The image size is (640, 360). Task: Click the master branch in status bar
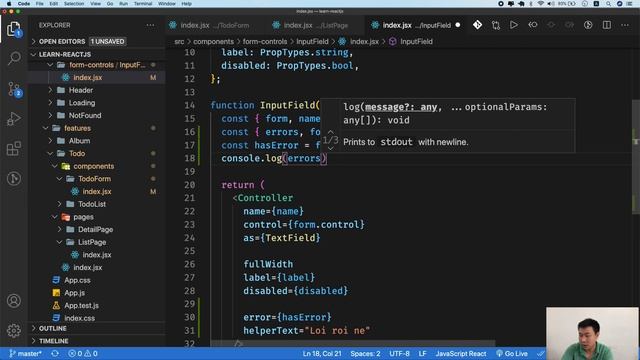[x=25, y=353]
